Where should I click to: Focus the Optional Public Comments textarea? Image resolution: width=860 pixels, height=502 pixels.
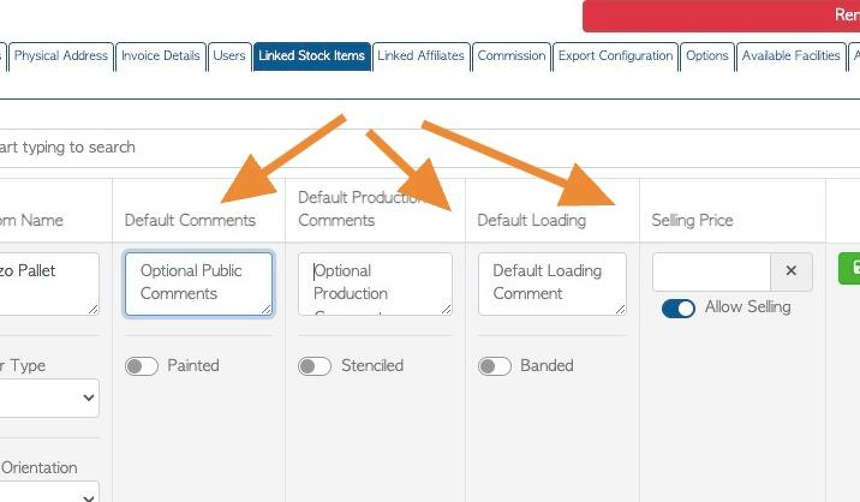tap(199, 284)
